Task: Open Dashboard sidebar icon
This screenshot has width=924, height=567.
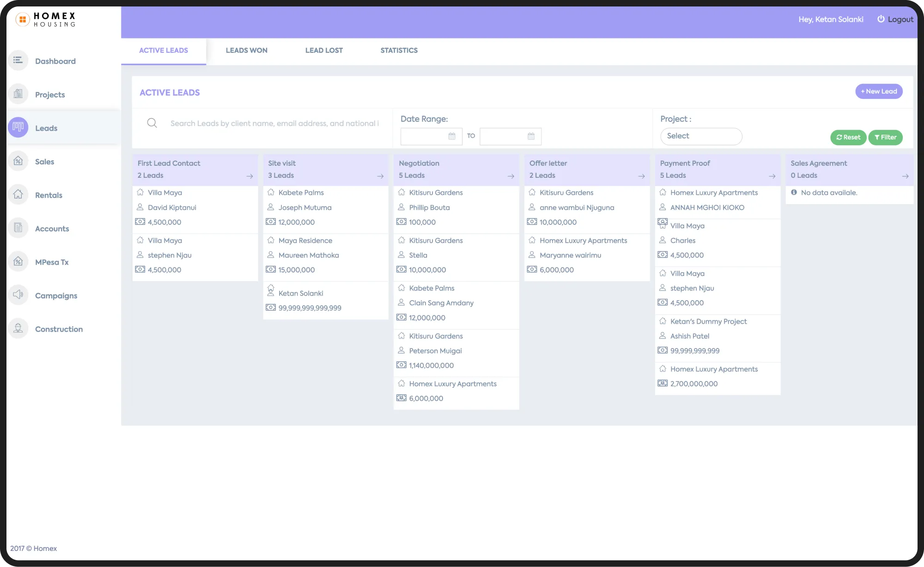Action: point(18,60)
